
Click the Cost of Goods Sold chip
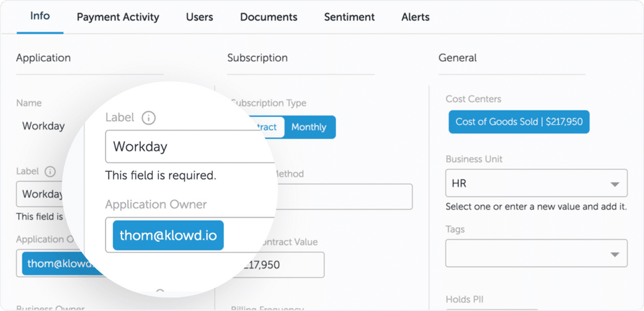pyautogui.click(x=519, y=122)
